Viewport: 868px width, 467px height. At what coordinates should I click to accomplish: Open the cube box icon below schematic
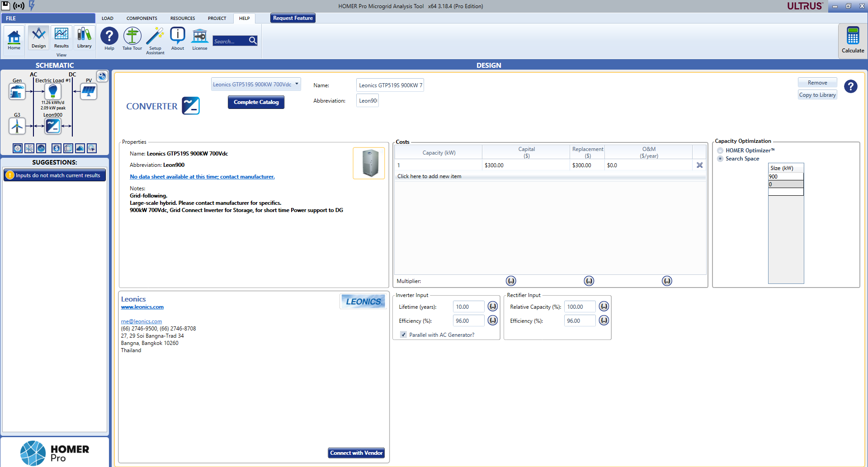pyautogui.click(x=68, y=148)
